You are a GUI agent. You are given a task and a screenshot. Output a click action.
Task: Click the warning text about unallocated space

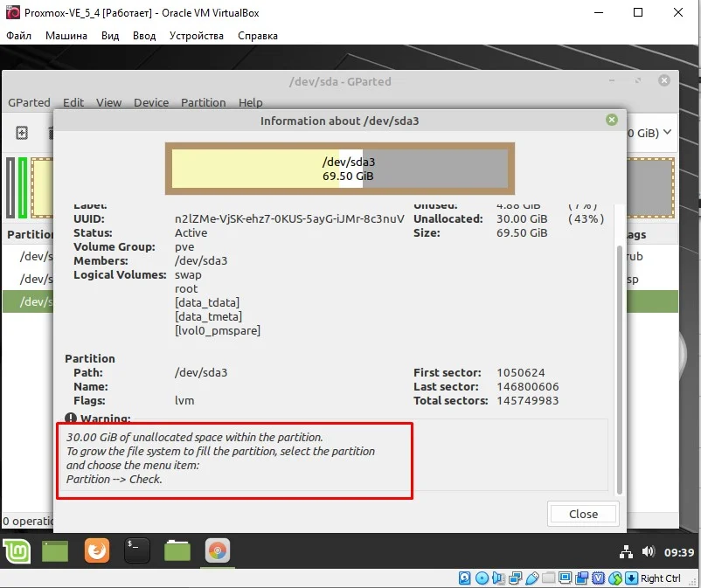coord(220,458)
